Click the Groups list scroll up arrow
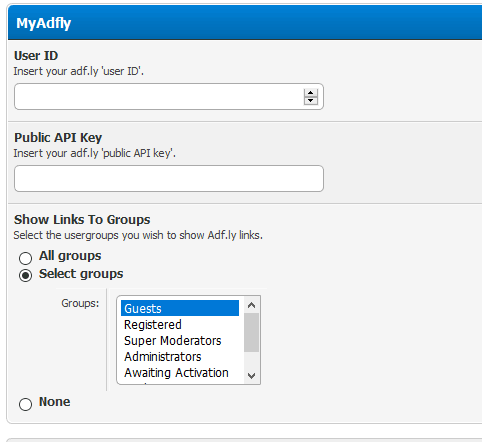 click(x=252, y=305)
